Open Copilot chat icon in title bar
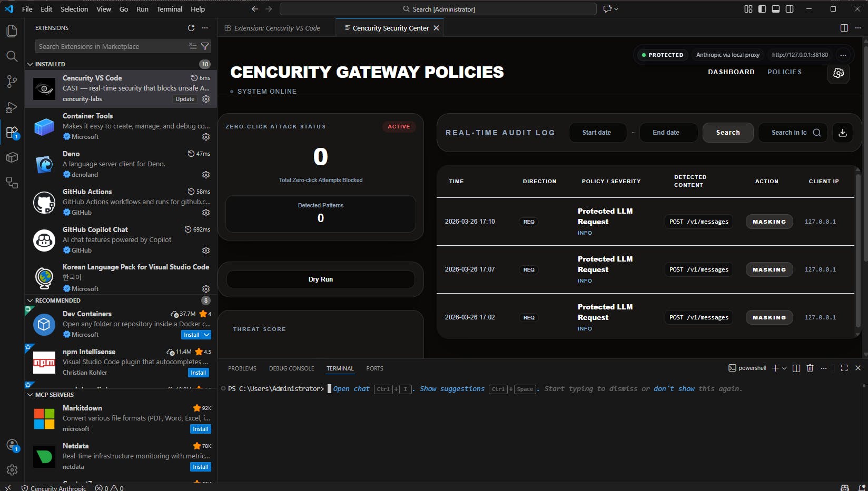The width and height of the screenshot is (868, 491). tap(607, 9)
